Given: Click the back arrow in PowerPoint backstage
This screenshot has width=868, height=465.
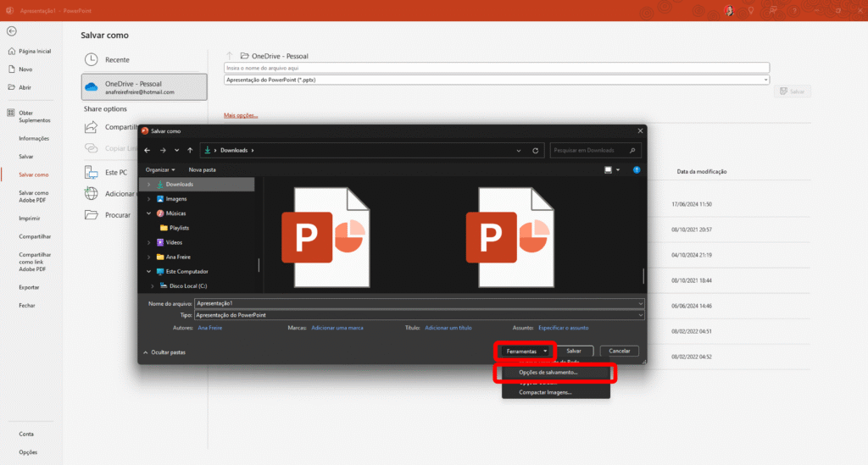Looking at the screenshot, I should [11, 30].
